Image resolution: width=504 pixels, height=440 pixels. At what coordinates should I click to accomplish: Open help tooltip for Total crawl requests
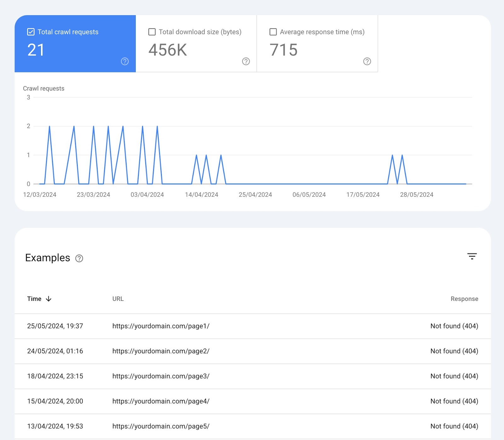point(124,61)
